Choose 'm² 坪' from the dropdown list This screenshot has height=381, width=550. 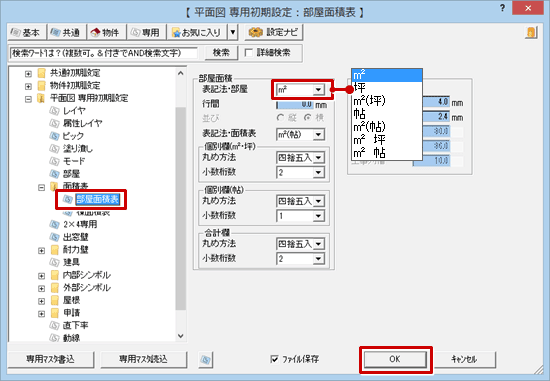click(387, 140)
